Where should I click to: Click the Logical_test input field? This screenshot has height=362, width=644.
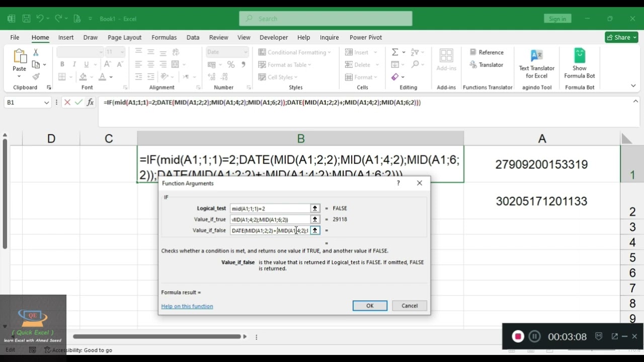pos(270,208)
